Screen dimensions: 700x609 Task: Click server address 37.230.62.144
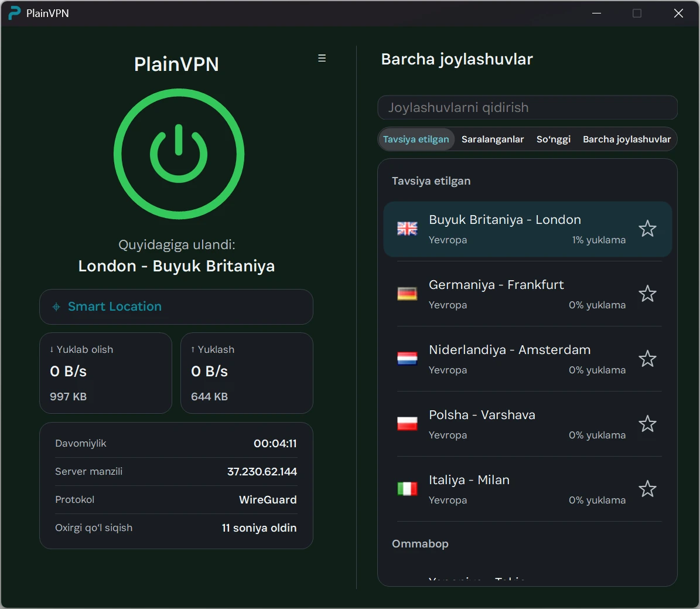262,471
